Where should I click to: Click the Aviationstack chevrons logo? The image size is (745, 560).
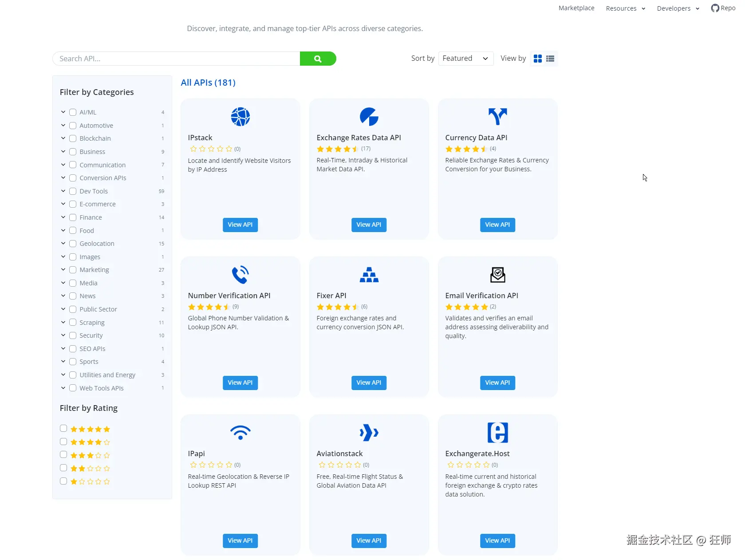pyautogui.click(x=369, y=433)
